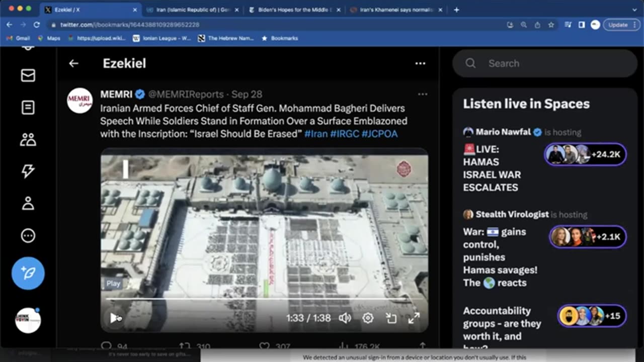This screenshot has width=644, height=362.
Task: Install app icon in address bar
Action: (510, 25)
